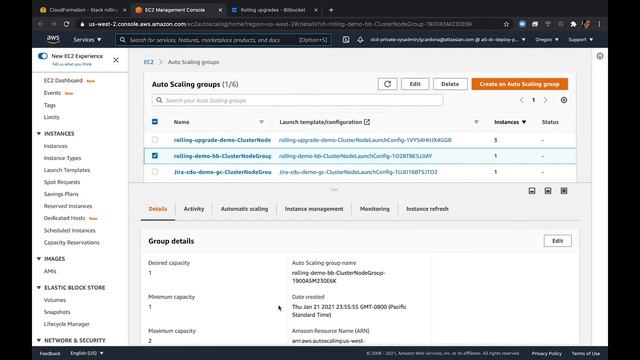The width and height of the screenshot is (640, 360).
Task: Open the English (US) language dropdown
Action: point(87,353)
